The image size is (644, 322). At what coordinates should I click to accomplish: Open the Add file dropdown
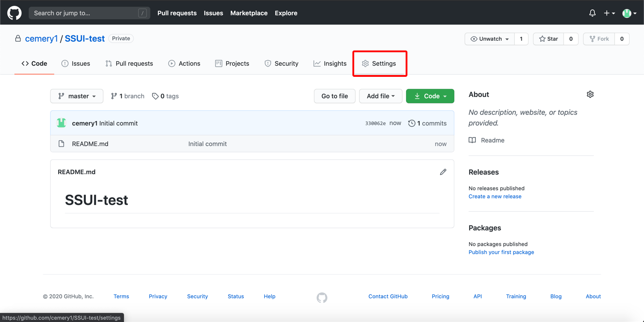tap(380, 96)
